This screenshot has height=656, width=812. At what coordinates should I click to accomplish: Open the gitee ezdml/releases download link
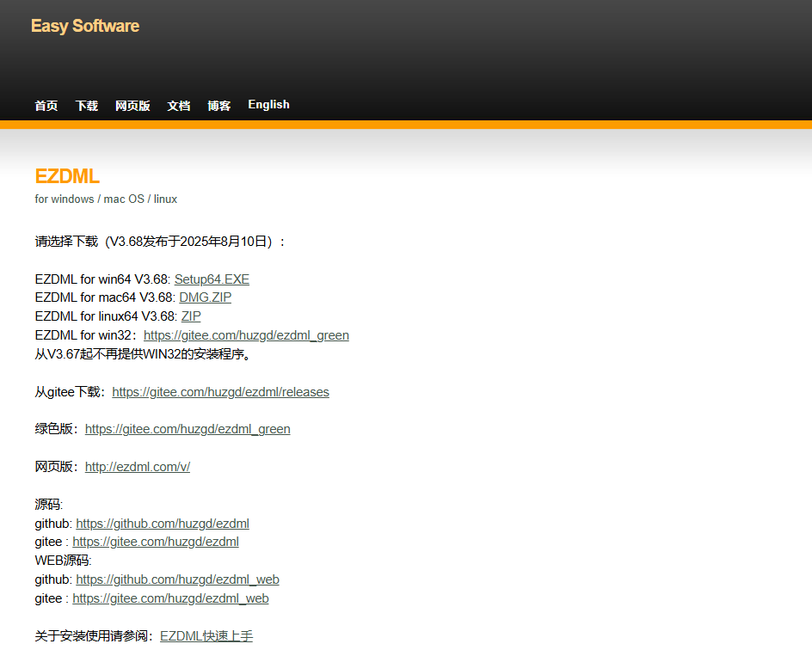(x=220, y=392)
